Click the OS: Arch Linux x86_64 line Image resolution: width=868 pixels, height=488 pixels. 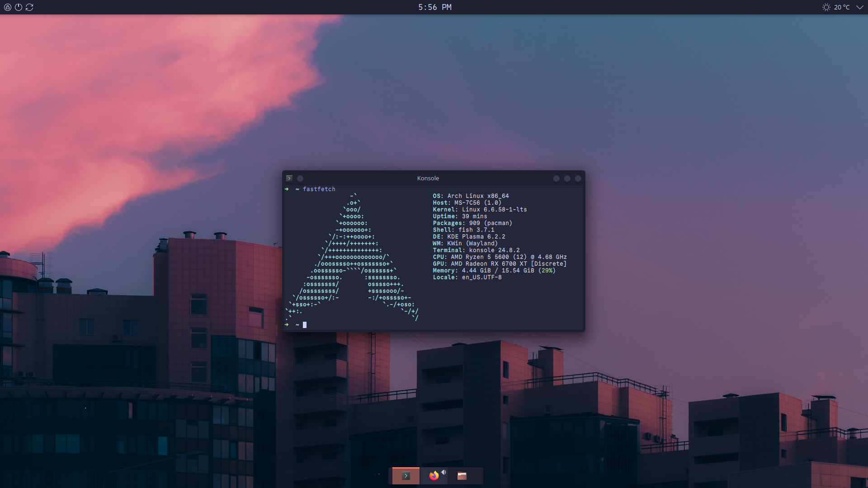(x=471, y=196)
